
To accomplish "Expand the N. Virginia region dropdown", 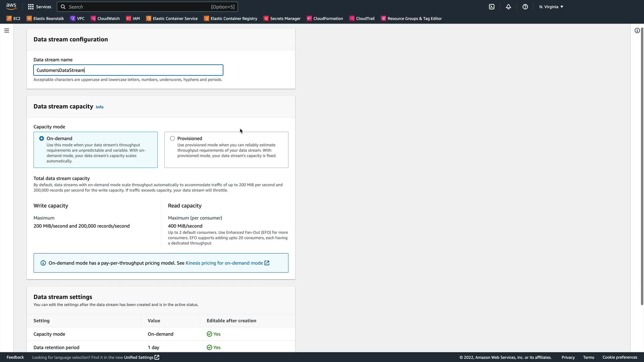I will (551, 7).
